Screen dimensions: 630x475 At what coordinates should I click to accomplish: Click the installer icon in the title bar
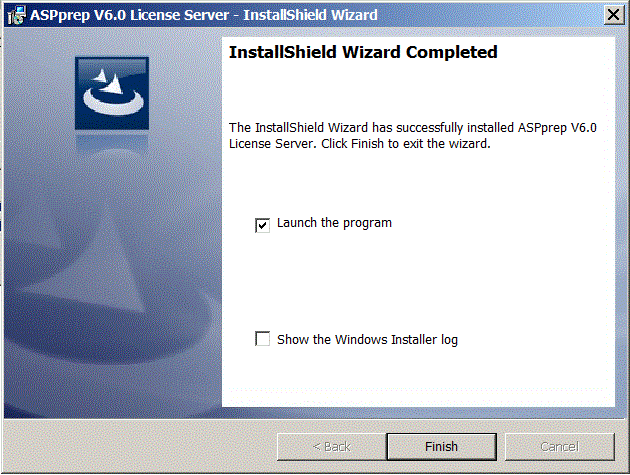click(x=16, y=15)
